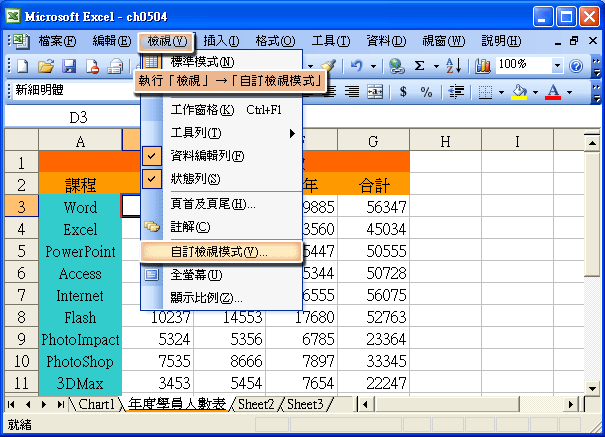Toggle 資料編輯列 (Formula Bar) check item
The image size is (605, 437).
[206, 156]
